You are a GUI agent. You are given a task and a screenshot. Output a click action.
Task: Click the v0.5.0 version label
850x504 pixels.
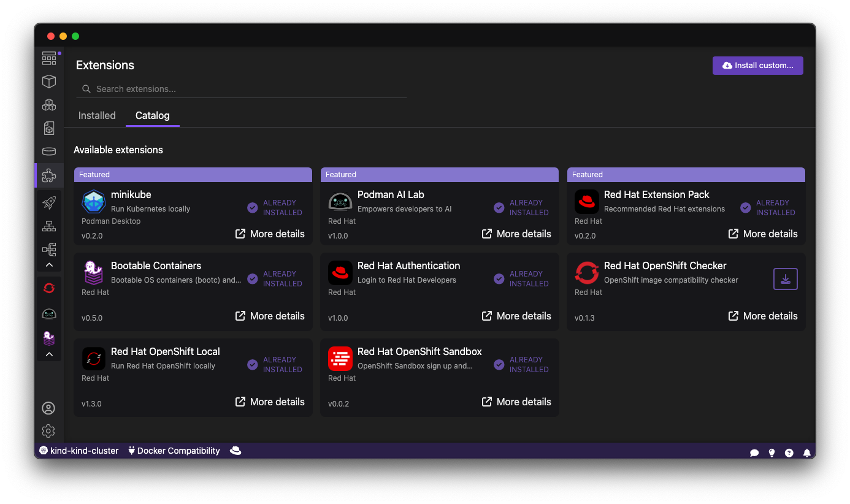(x=92, y=318)
